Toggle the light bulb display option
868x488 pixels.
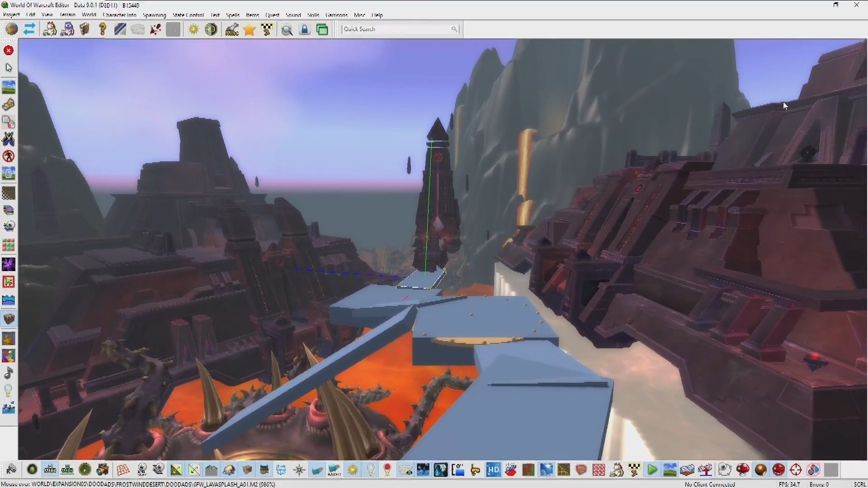[370, 470]
